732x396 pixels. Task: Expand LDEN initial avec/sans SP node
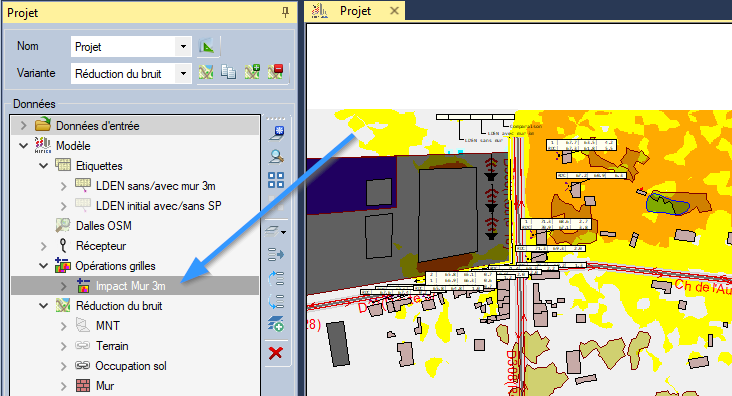pos(63,206)
